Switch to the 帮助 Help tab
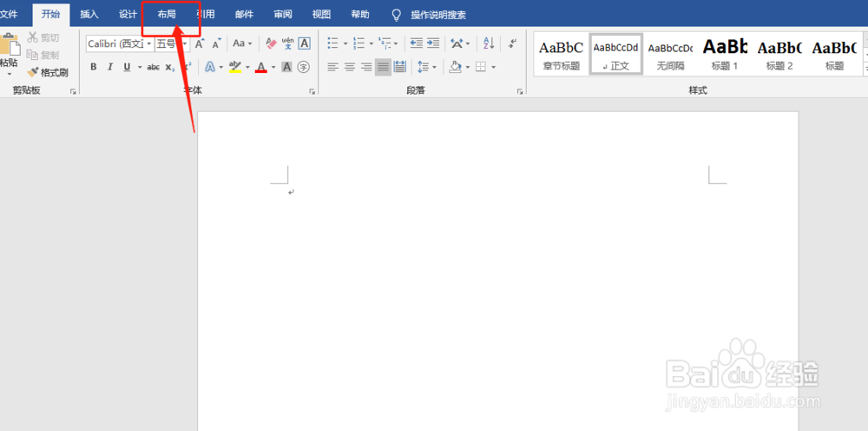 (x=360, y=15)
